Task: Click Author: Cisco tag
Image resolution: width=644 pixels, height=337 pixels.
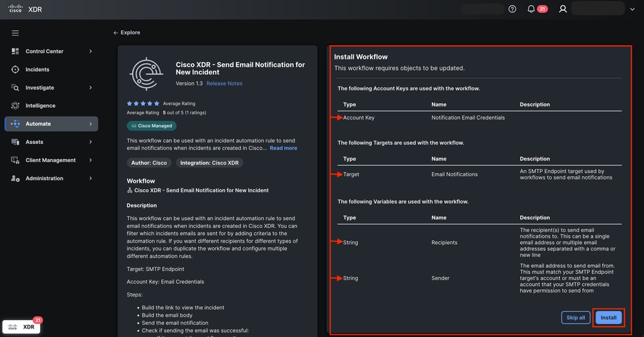Action: [149, 163]
